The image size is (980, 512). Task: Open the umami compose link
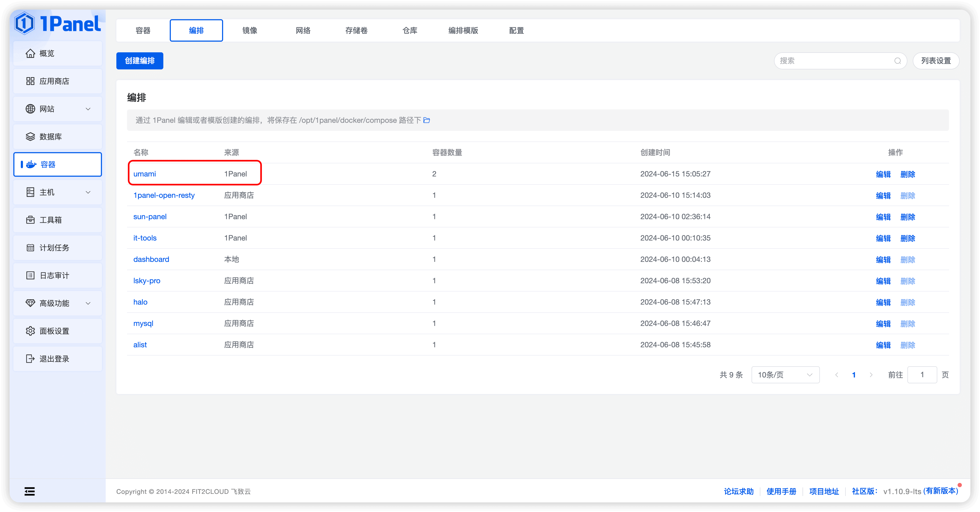(145, 174)
